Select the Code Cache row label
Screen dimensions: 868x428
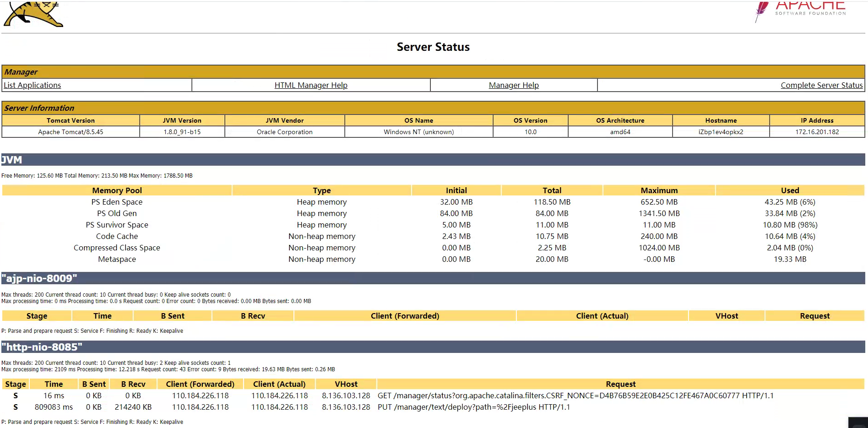point(117,236)
